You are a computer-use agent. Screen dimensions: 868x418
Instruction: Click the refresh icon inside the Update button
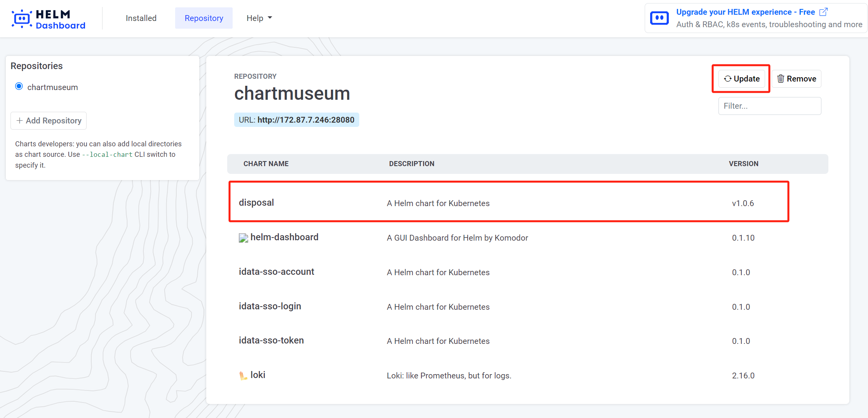click(729, 78)
